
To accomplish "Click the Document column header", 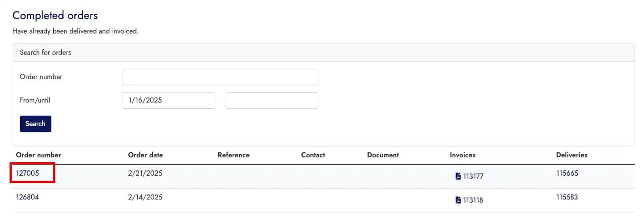I will click(x=383, y=155).
